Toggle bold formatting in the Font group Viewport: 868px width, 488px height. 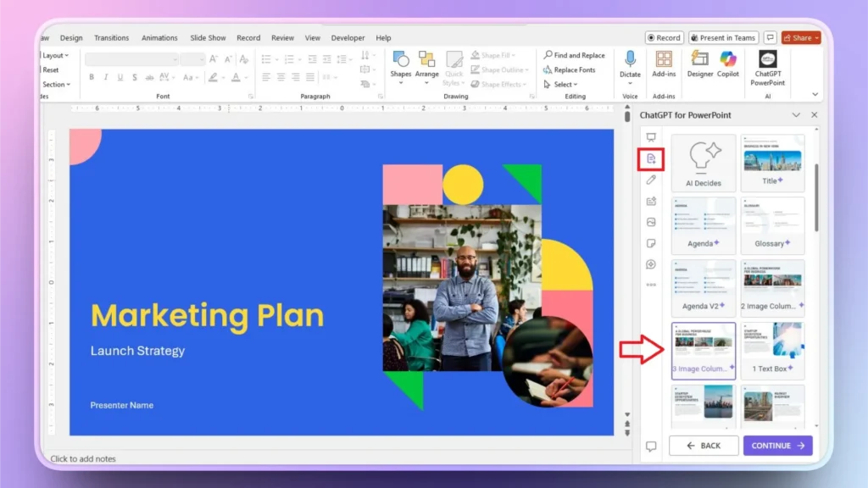click(x=91, y=76)
